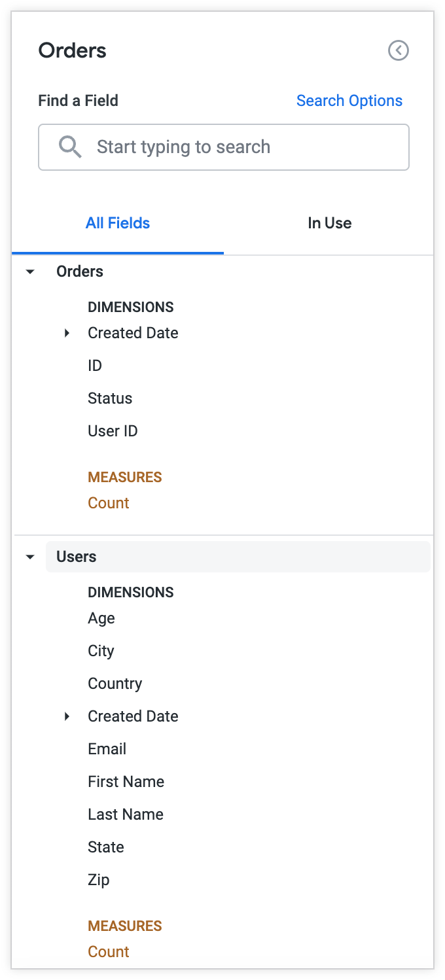Open Search Options

tap(349, 100)
